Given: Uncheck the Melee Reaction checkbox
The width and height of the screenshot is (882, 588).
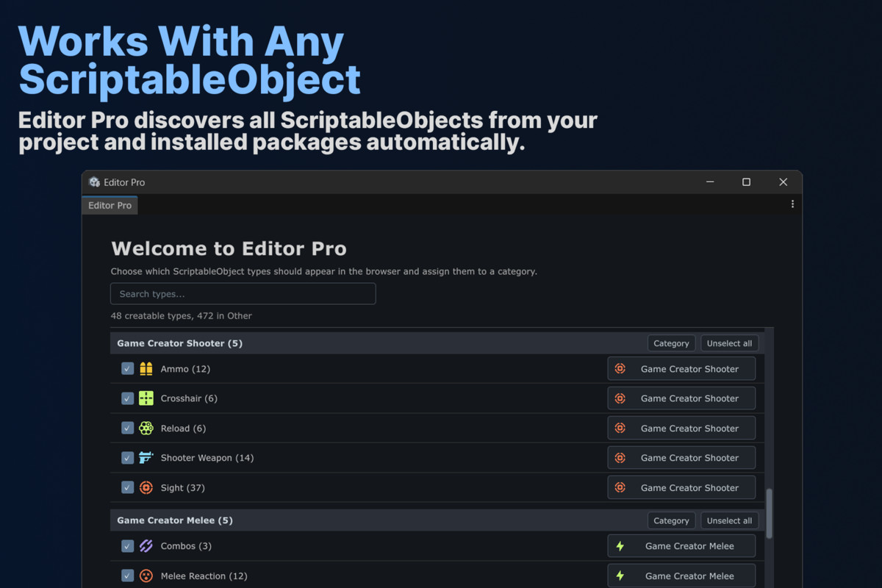Looking at the screenshot, I should coord(127,576).
